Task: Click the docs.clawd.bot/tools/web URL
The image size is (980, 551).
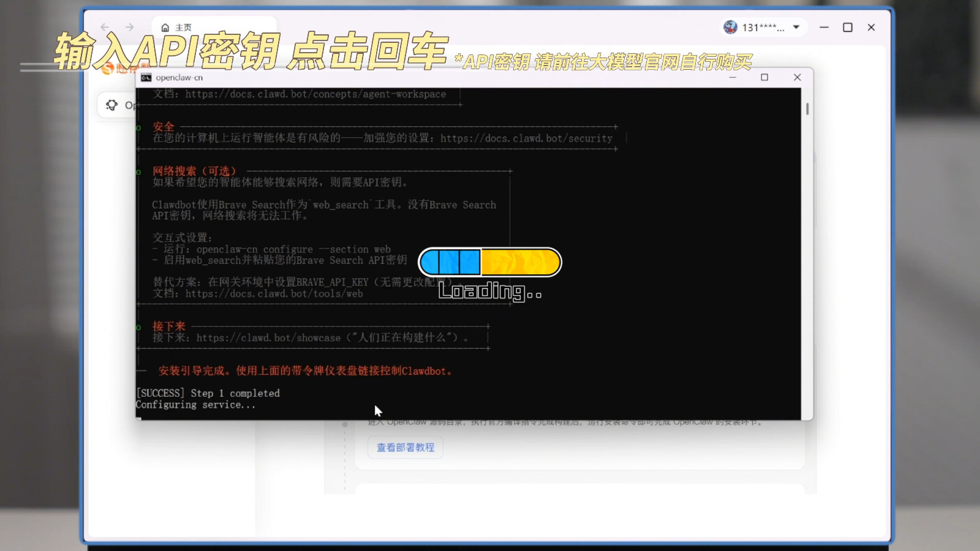Action: coord(274,294)
